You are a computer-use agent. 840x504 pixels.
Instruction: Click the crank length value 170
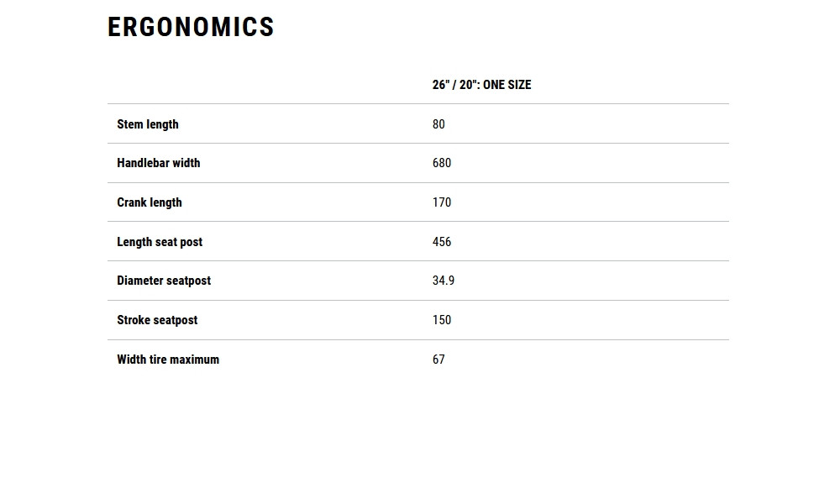(442, 202)
